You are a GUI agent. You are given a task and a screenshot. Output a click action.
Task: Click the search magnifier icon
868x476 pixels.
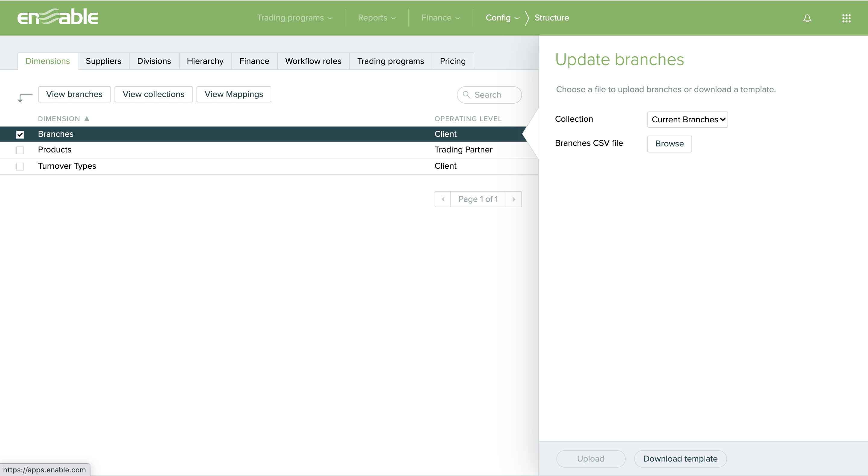[x=467, y=95]
